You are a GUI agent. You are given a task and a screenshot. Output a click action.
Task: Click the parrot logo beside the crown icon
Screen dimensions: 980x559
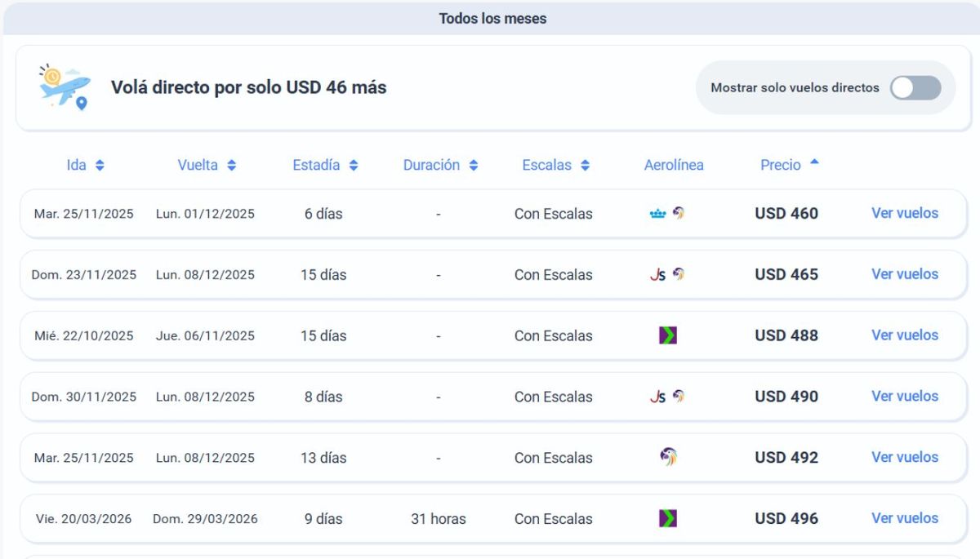(x=679, y=213)
